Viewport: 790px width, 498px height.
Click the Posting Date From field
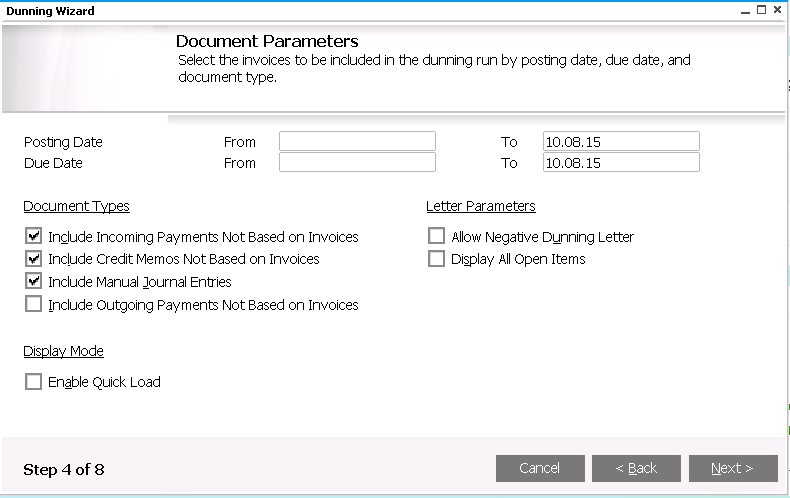pos(357,141)
